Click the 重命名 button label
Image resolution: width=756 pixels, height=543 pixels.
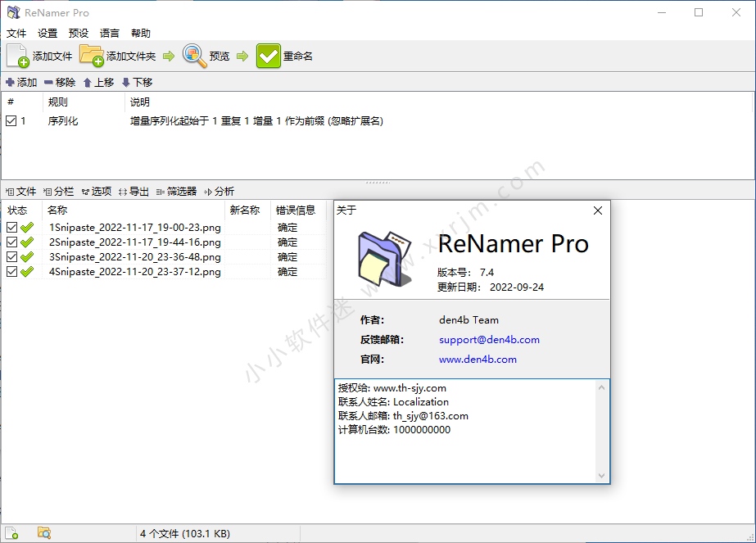(x=298, y=57)
